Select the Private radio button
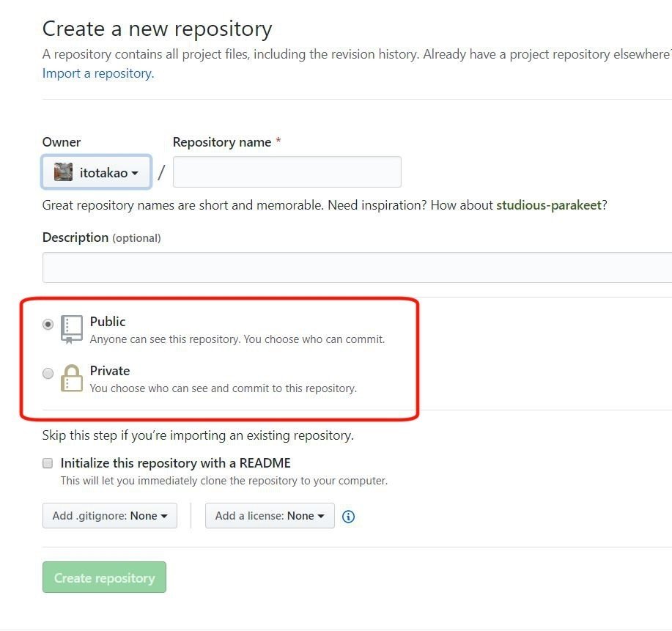This screenshot has height=631, width=672. coord(48,374)
